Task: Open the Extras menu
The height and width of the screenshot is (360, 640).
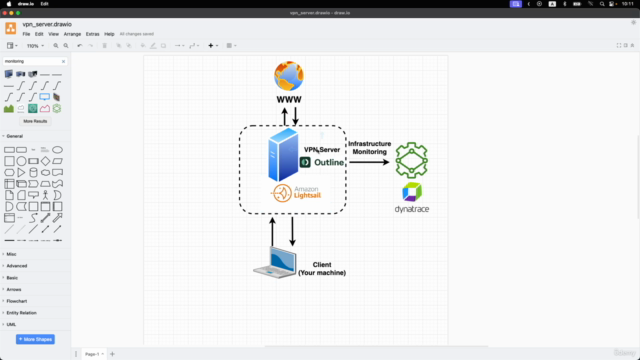Action: click(93, 34)
